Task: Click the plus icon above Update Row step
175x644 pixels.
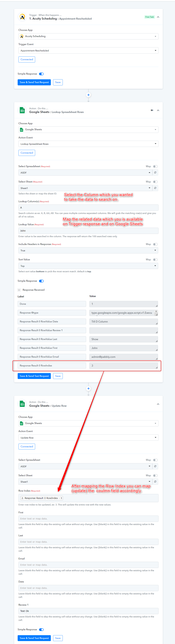Action: pyautogui.click(x=88, y=388)
